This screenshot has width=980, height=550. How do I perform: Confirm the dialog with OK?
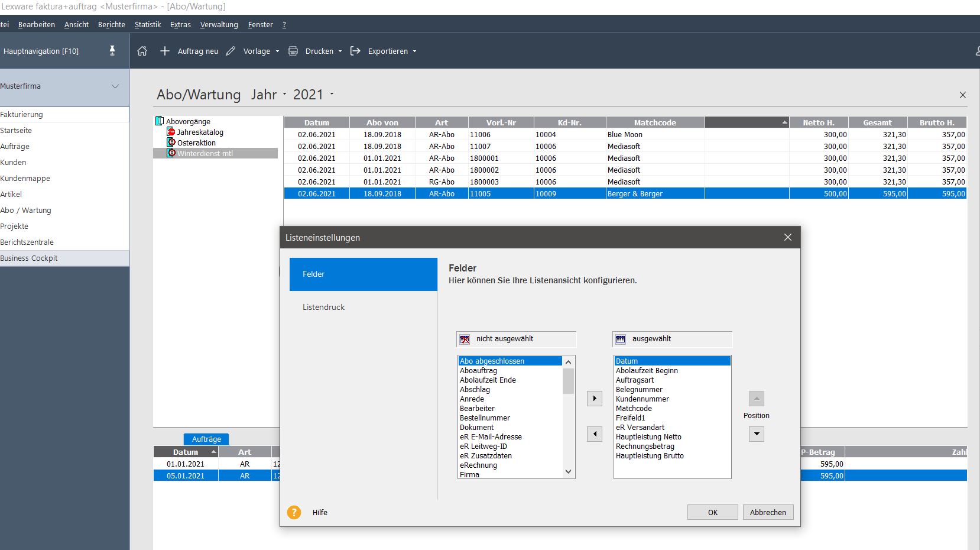[712, 512]
